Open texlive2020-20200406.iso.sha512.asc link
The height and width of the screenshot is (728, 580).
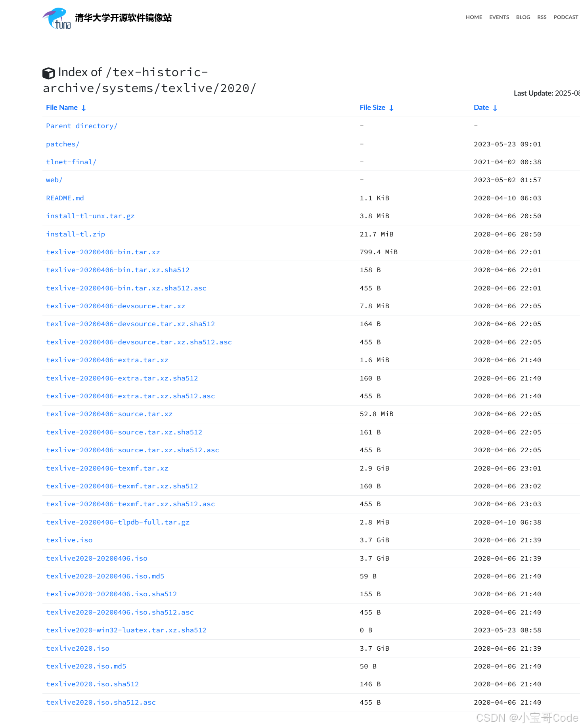click(120, 612)
